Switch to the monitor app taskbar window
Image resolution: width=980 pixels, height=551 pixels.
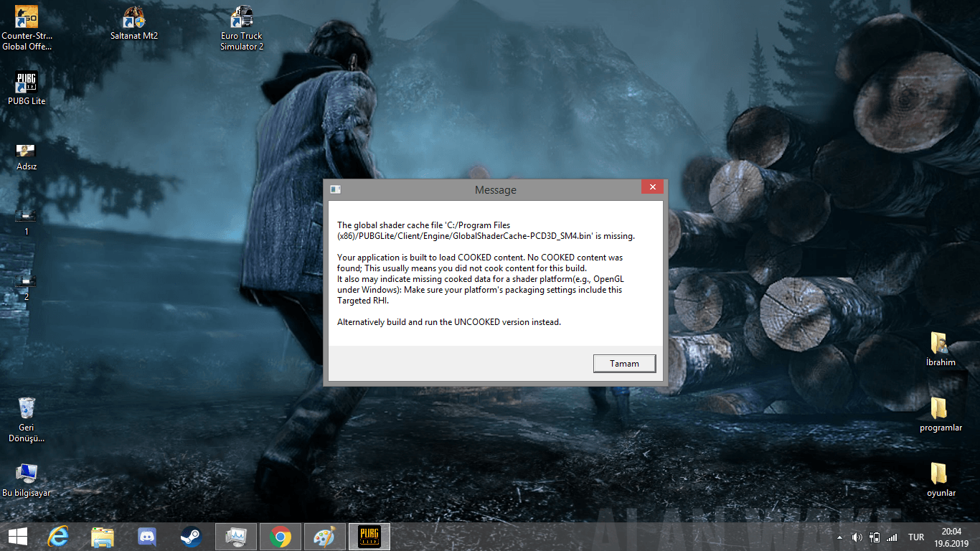click(x=235, y=537)
